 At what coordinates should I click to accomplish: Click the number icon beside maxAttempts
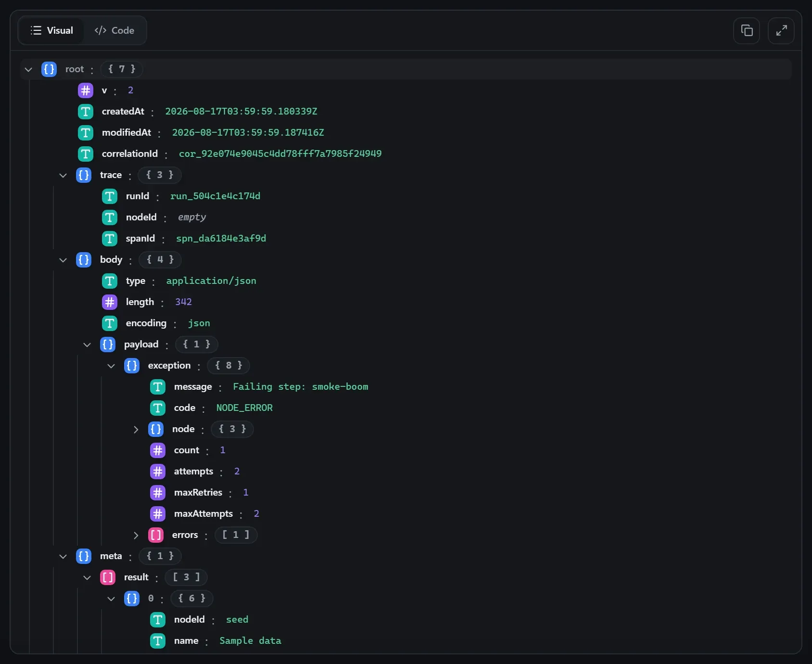pos(158,514)
